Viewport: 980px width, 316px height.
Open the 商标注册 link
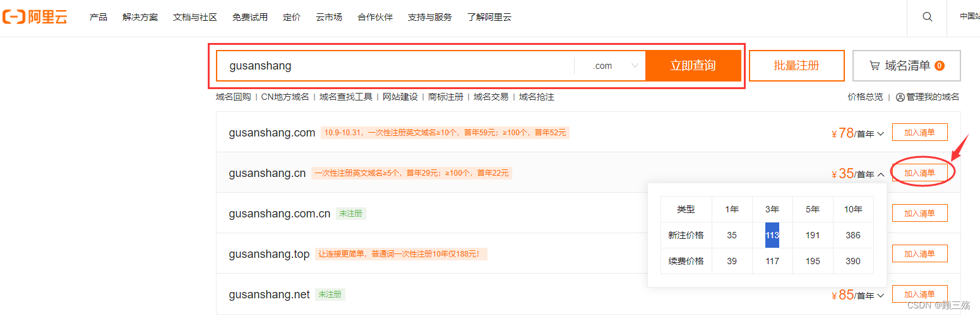(x=446, y=97)
